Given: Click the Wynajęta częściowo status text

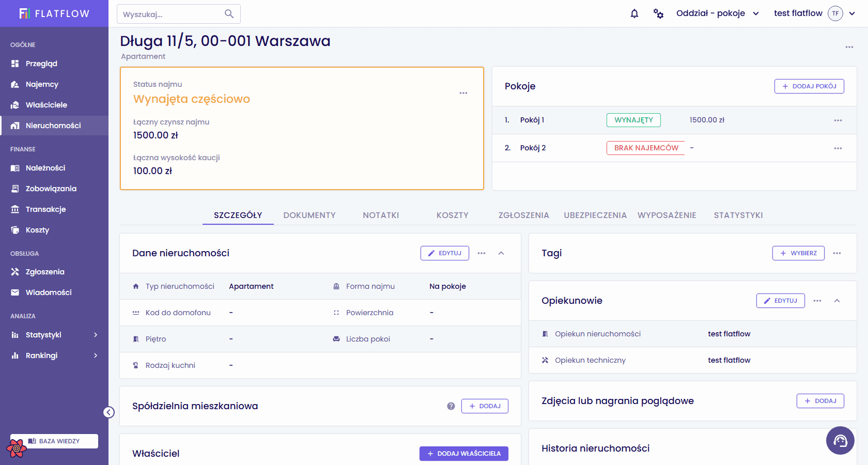Looking at the screenshot, I should (192, 99).
